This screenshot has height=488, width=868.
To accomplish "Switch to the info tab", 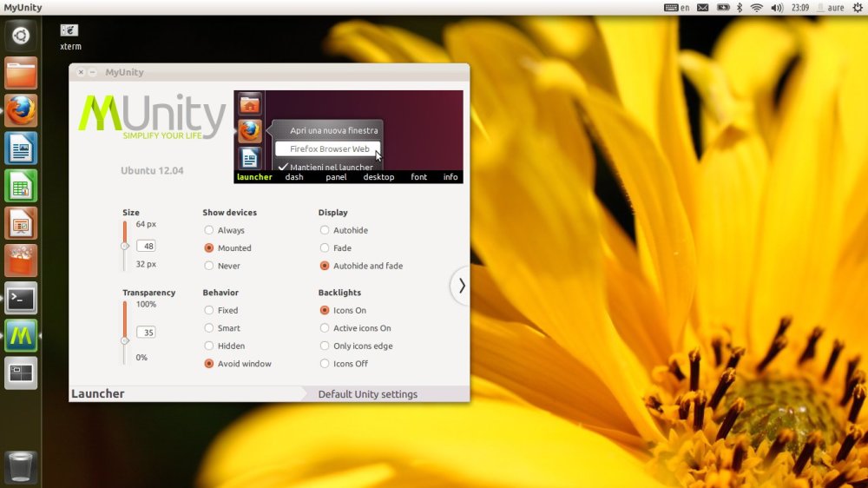I will pyautogui.click(x=450, y=177).
